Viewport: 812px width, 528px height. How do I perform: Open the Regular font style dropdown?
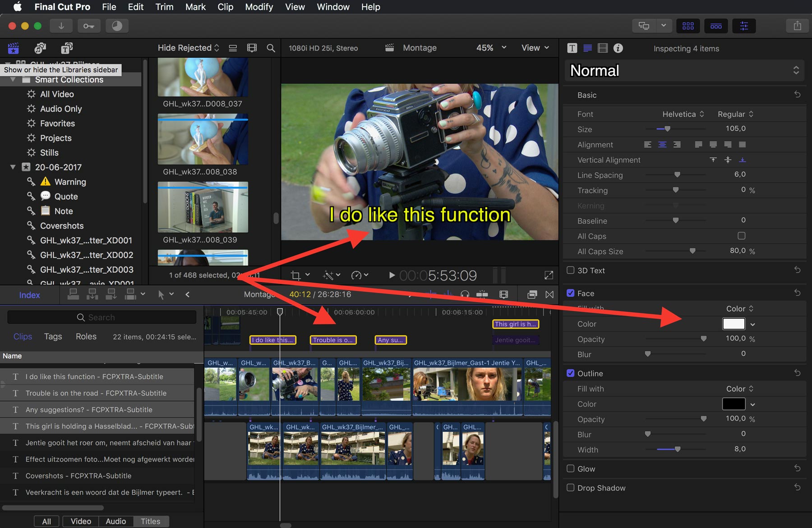click(735, 114)
